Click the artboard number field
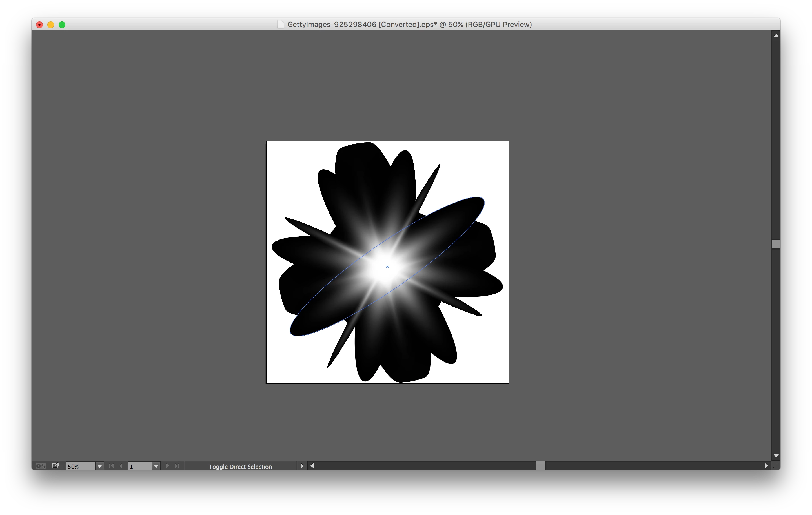 coord(139,467)
